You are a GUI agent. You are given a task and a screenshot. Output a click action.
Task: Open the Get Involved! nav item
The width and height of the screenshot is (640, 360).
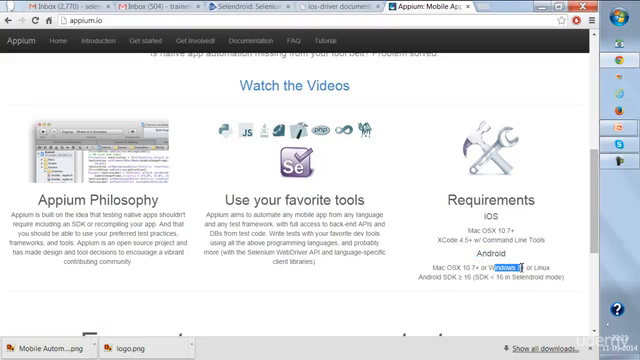(x=195, y=41)
